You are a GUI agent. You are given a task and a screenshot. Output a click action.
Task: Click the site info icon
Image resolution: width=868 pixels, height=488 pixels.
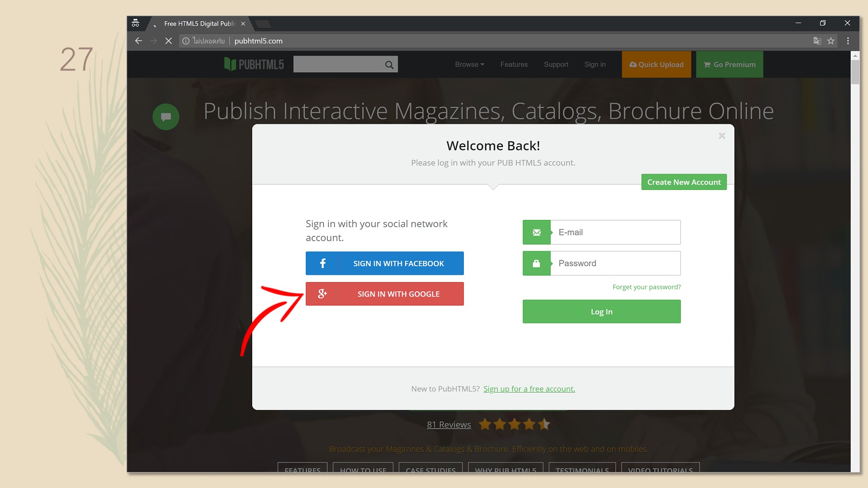click(x=186, y=41)
